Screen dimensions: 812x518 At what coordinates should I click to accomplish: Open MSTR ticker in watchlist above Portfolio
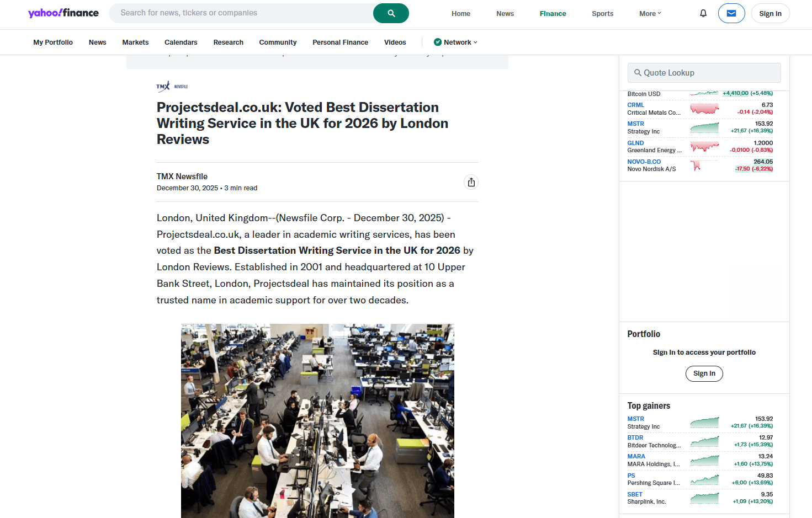(636, 124)
